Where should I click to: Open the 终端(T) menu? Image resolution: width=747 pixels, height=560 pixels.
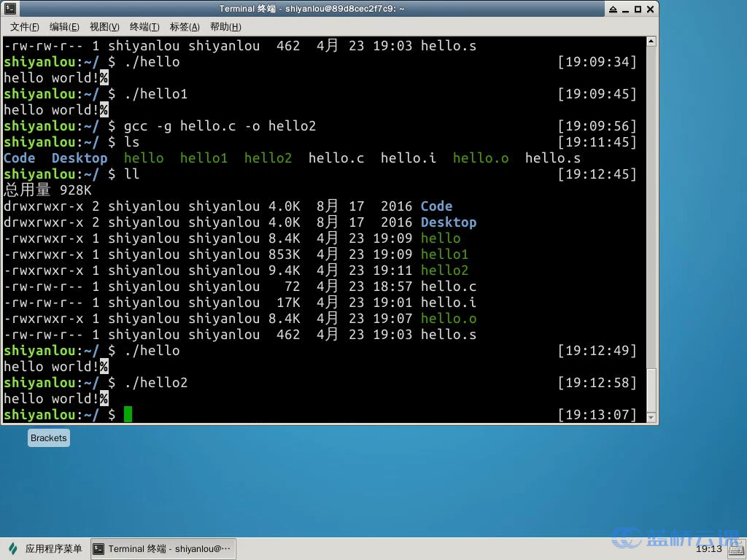(144, 27)
